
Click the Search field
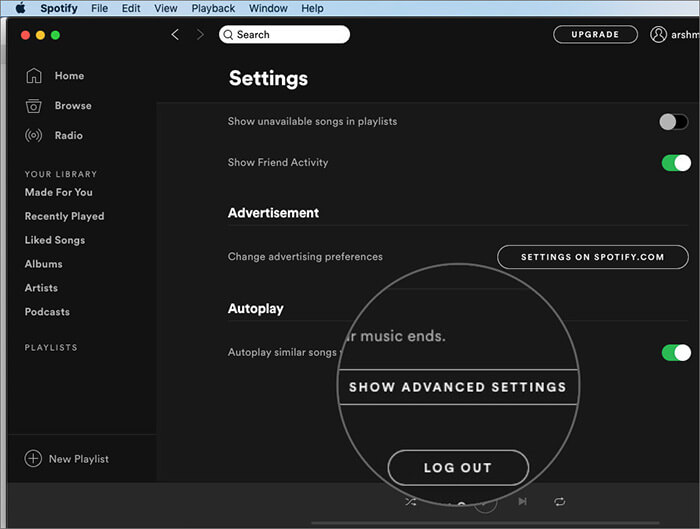click(284, 34)
